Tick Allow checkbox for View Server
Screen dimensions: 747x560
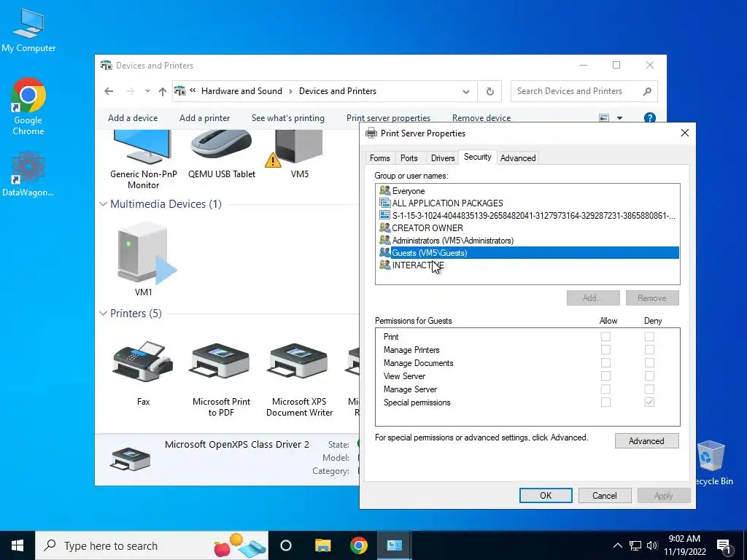coord(605,376)
